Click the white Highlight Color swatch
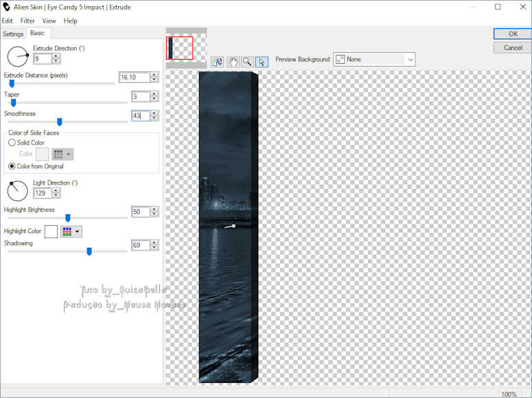The image size is (532, 398). (51, 232)
